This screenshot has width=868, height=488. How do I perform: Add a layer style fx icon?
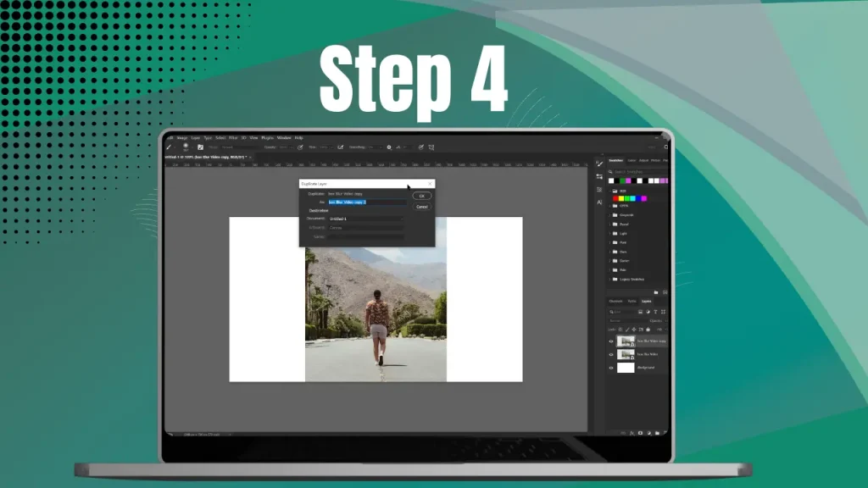point(632,433)
